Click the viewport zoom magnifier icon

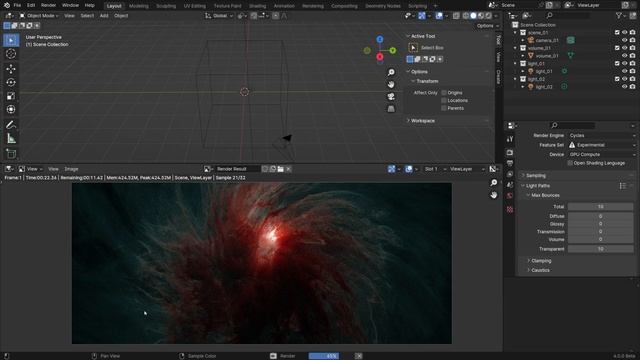click(391, 73)
